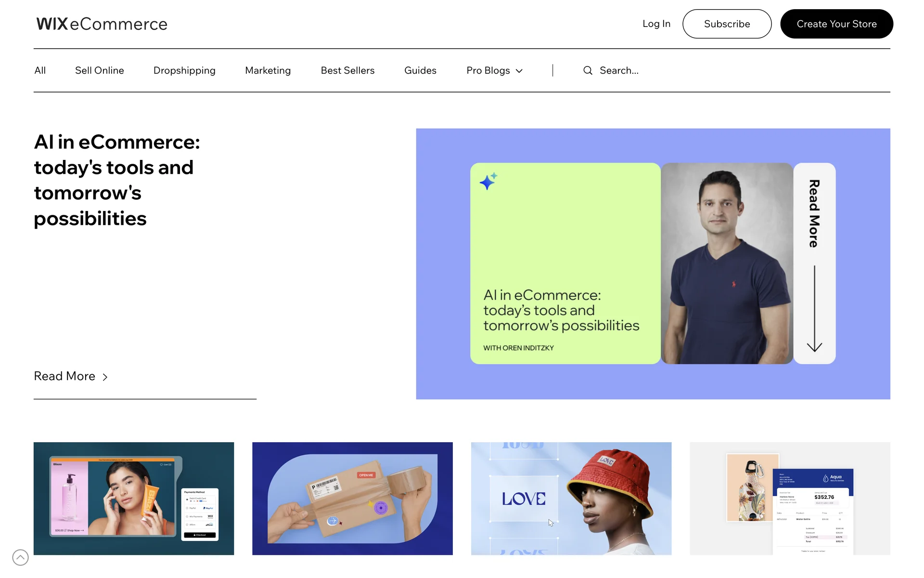Open the red bucket hat LOVE thumbnail
Screen dimensions: 924x578
(x=571, y=499)
